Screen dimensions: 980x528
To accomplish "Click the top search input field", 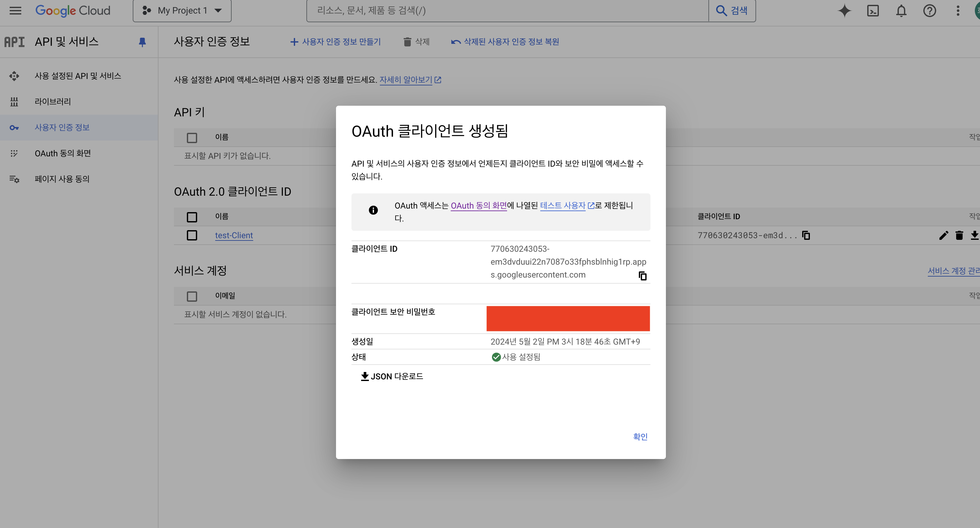I will click(x=507, y=11).
